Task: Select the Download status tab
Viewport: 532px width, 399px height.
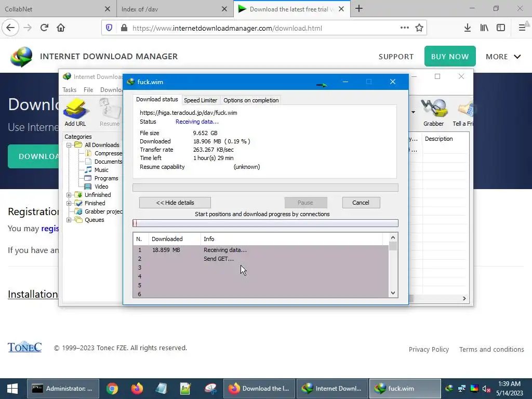Action: pyautogui.click(x=157, y=99)
